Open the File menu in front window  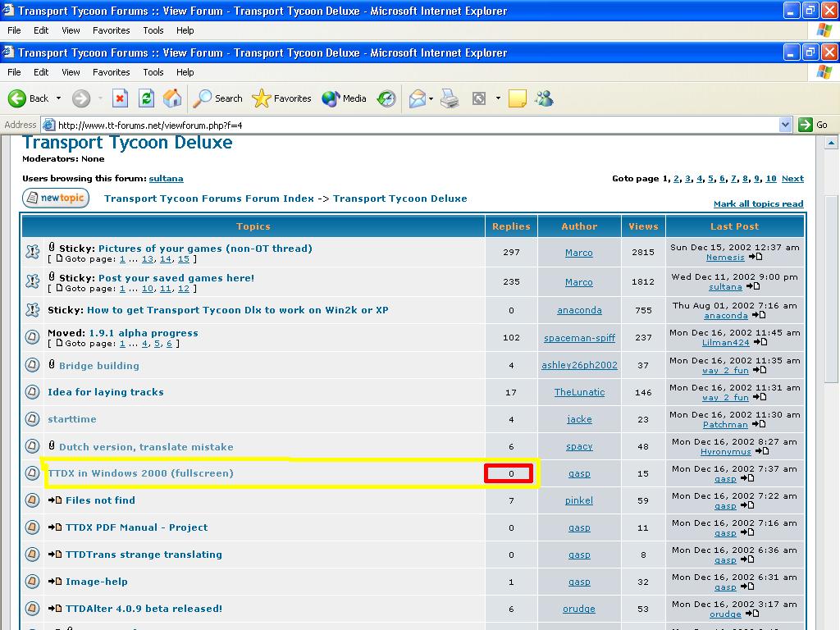[x=15, y=72]
